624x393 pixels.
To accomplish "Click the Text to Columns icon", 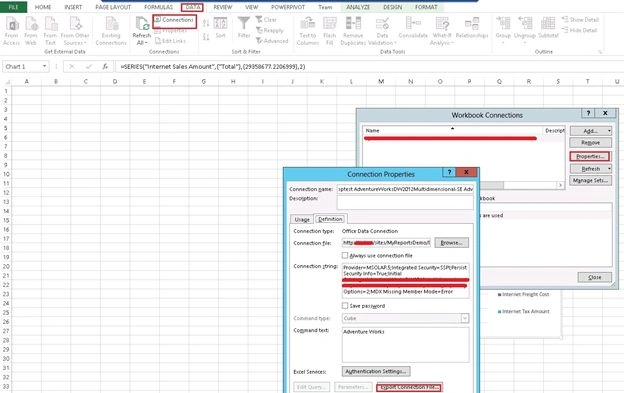I will pos(307,23).
